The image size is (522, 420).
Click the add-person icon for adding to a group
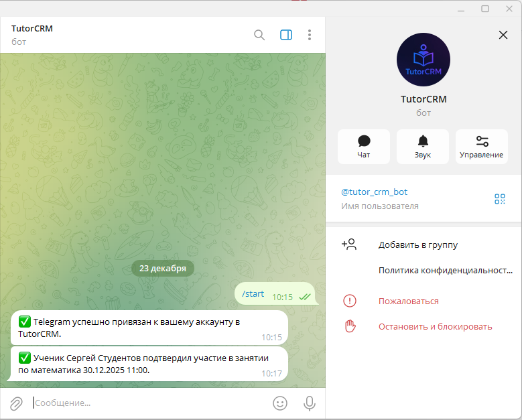349,244
